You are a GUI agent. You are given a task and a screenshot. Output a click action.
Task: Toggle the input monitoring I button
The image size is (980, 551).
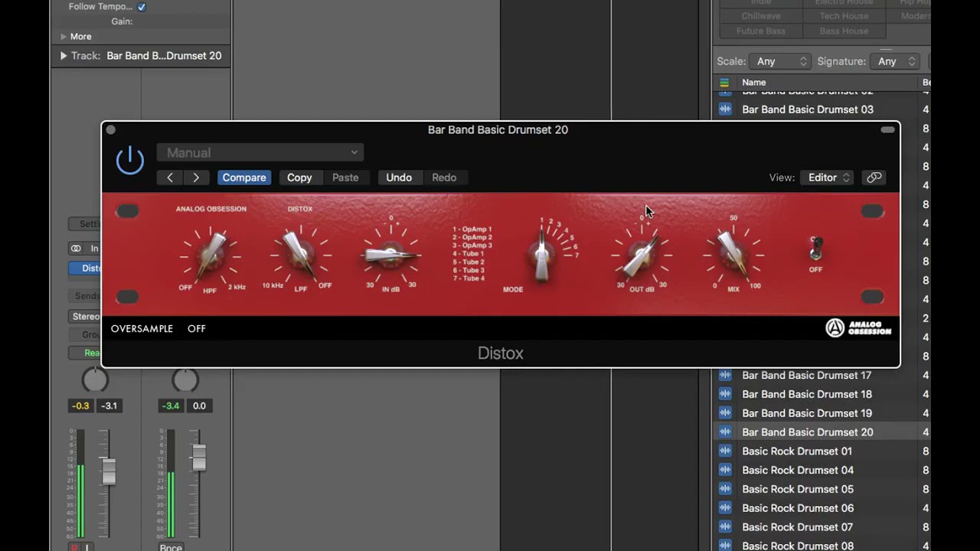coord(87,547)
